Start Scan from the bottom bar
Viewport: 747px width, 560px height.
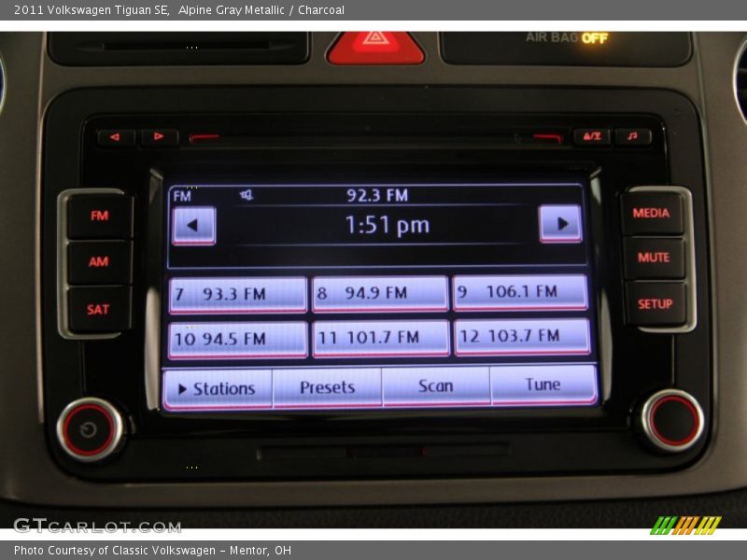436,386
